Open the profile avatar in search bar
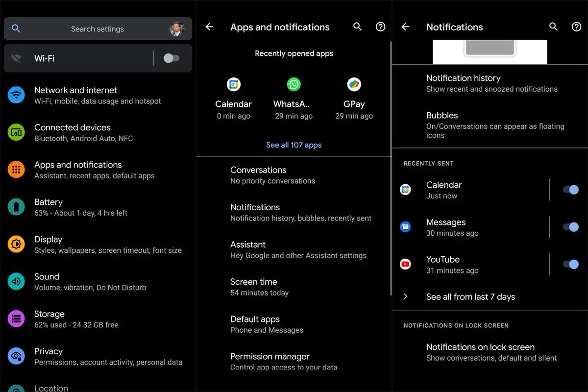This screenshot has width=588, height=392. 176,29
